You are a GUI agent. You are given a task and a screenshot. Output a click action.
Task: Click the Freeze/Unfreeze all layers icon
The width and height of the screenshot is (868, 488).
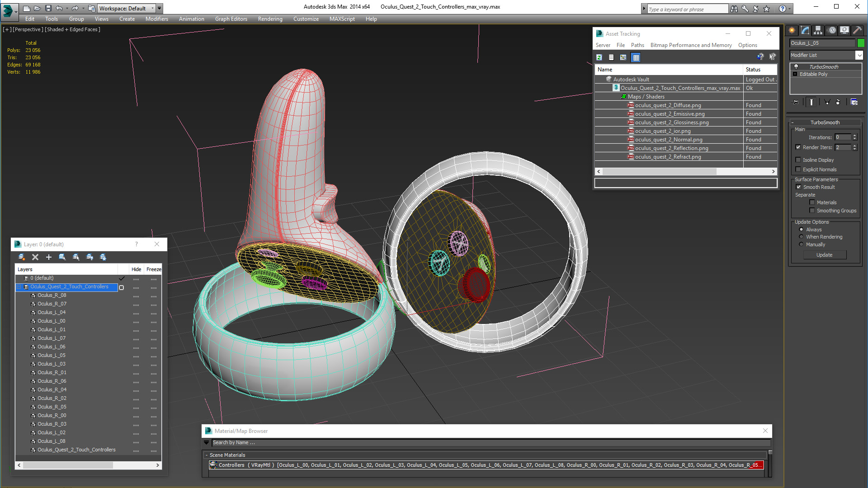[103, 257]
